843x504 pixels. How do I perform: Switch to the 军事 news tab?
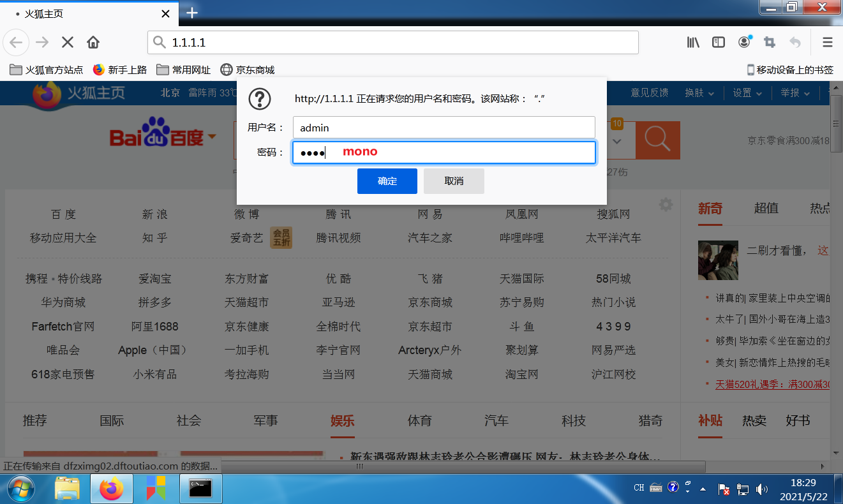[x=265, y=420]
